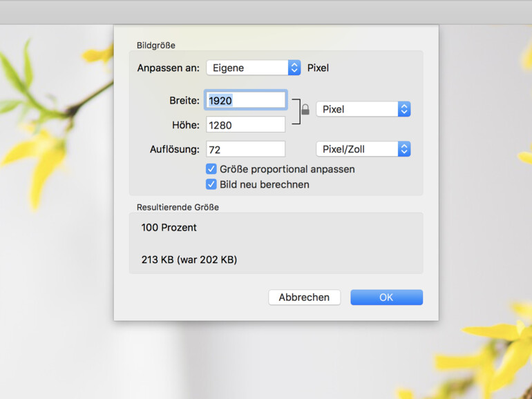This screenshot has height=399, width=532.
Task: Click the Breite label
Action: tap(184, 101)
